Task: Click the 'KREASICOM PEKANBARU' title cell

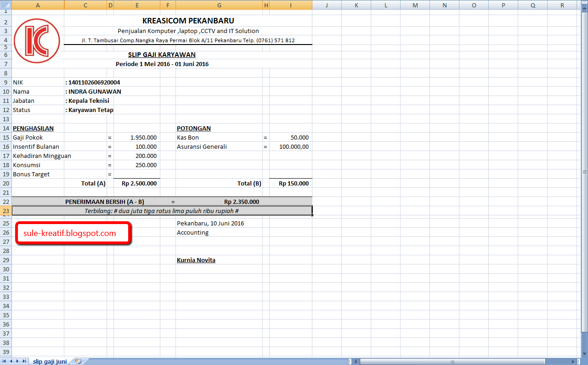Action: tap(188, 21)
